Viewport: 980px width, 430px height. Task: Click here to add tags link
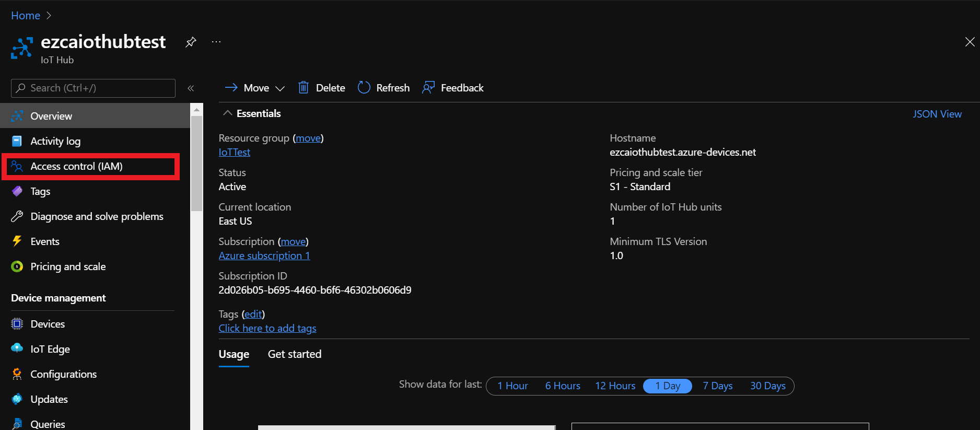tap(267, 328)
